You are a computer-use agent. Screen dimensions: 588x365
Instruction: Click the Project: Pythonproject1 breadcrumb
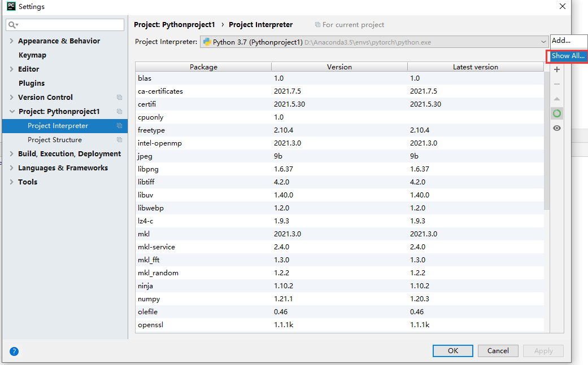[175, 25]
